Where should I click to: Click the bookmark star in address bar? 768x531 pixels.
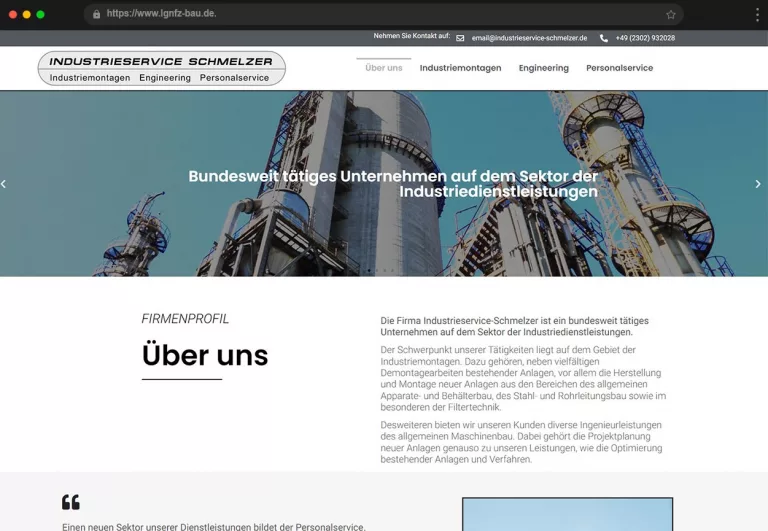click(671, 15)
